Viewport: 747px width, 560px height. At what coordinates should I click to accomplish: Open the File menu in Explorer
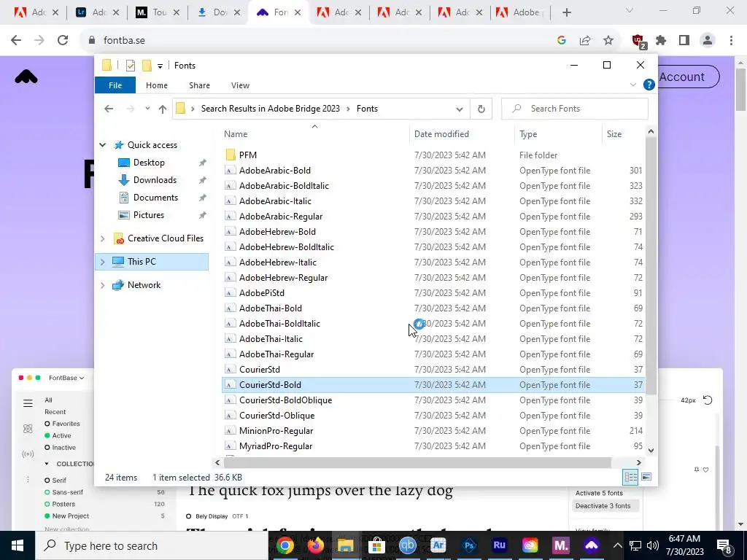pyautogui.click(x=115, y=85)
